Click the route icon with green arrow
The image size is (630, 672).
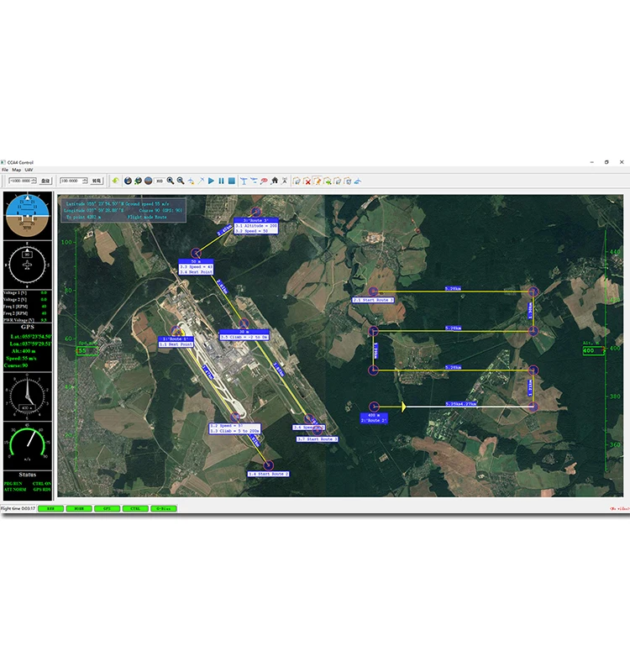328,181
